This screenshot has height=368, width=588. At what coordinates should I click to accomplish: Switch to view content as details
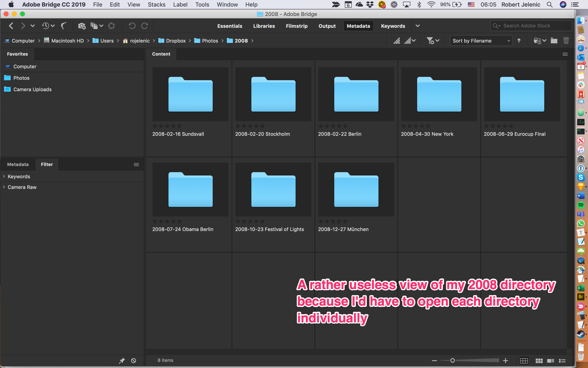tap(551, 361)
